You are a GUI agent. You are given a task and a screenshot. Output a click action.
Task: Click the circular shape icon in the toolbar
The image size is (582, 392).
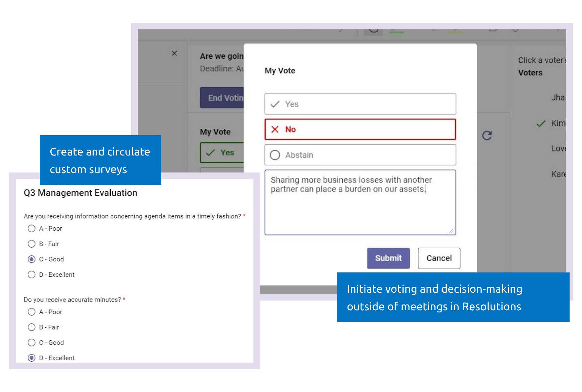pos(373,31)
